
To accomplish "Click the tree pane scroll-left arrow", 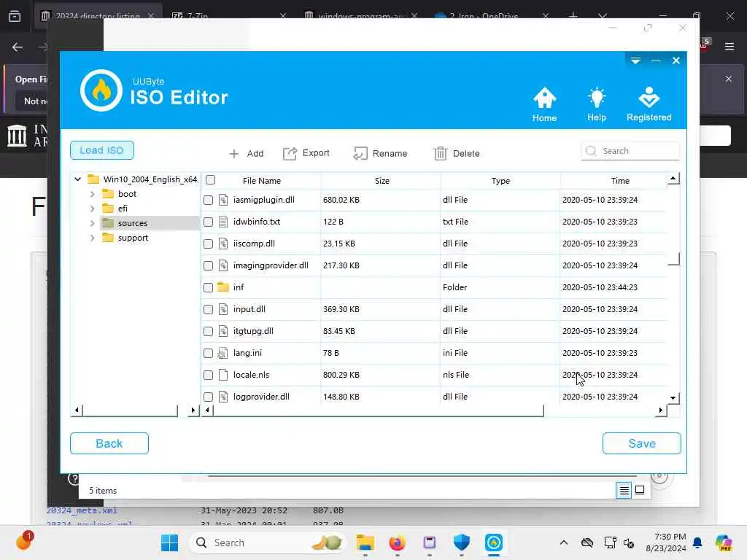I will coord(77,410).
